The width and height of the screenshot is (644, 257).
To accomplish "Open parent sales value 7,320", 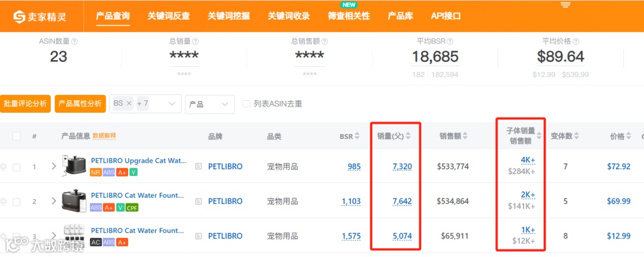I will (x=402, y=167).
